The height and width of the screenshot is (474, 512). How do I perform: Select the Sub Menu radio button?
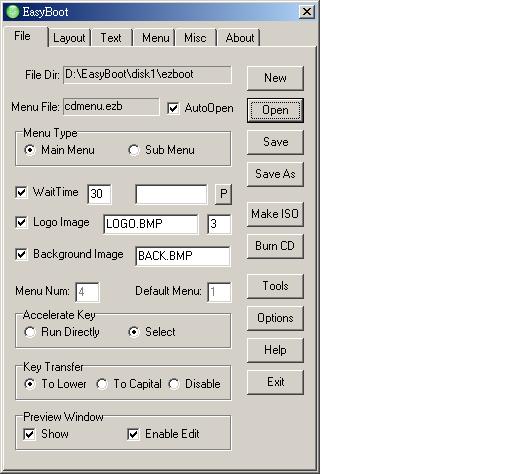[134, 150]
